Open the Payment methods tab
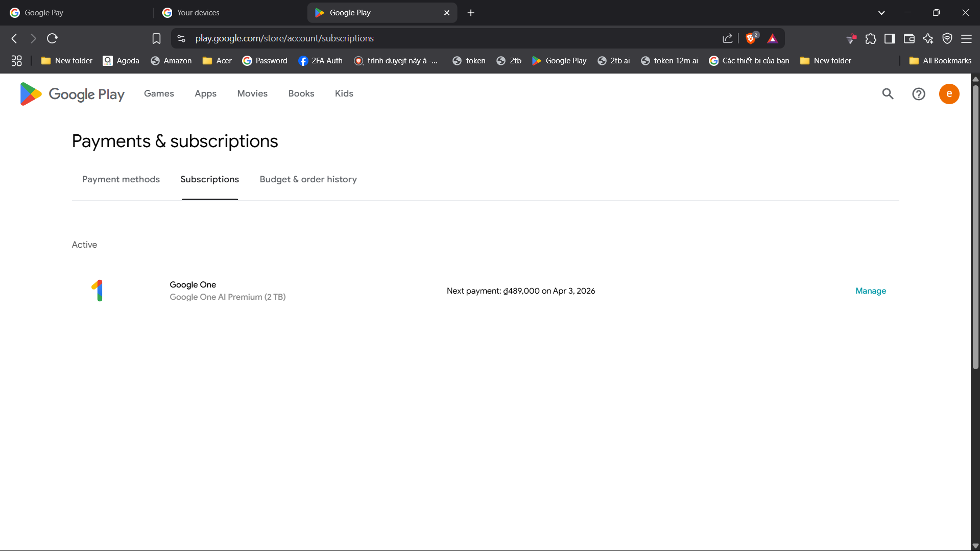980x551 pixels. 121,179
